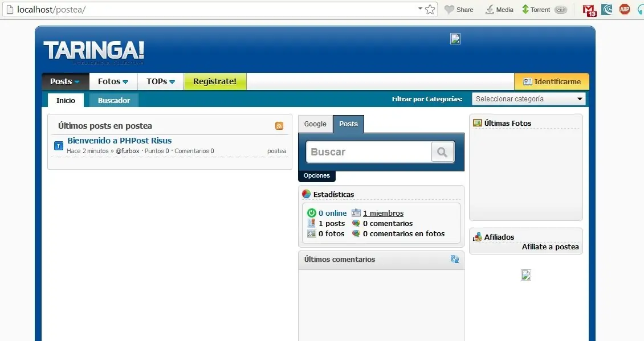Click the Registrate! button
Screen dimensions: 644x341
[215, 81]
